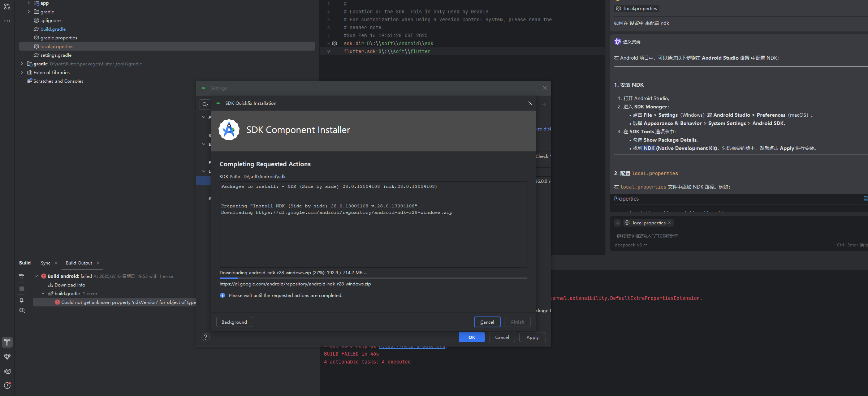868x396 pixels.
Task: Collapse the Build android failed node
Action: pos(36,276)
